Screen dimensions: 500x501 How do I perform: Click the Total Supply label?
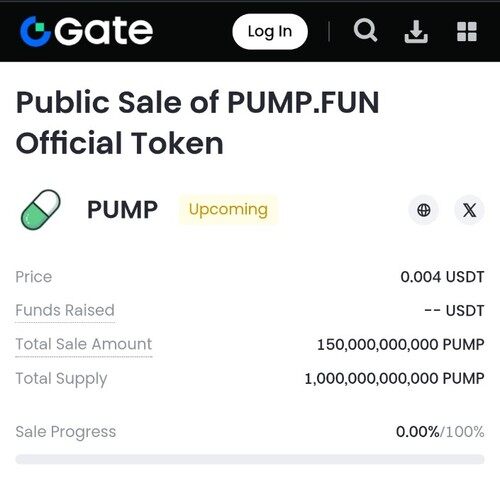click(61, 379)
